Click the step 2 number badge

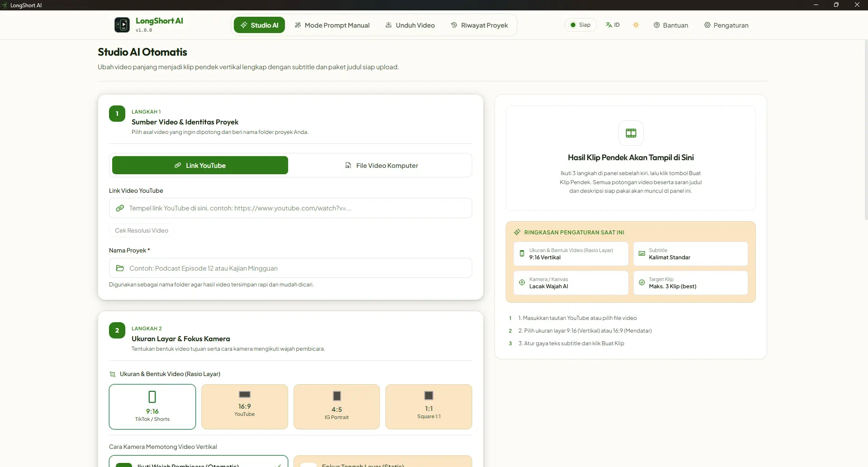(x=117, y=330)
